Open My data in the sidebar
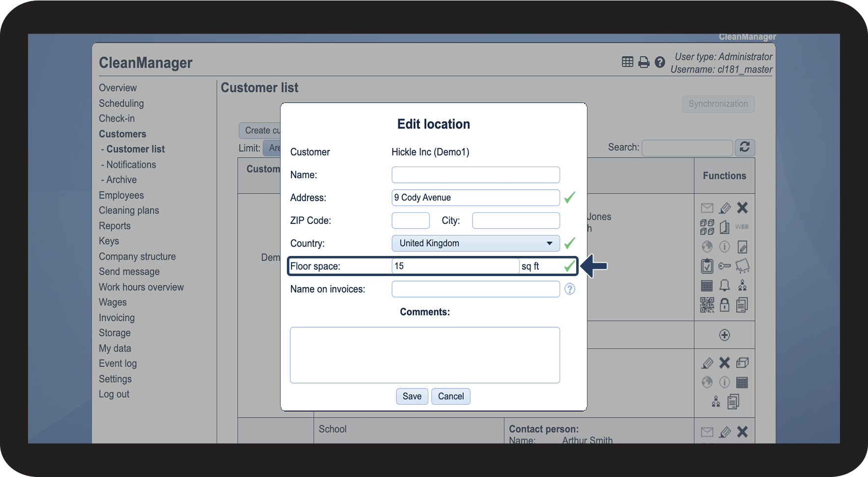The height and width of the screenshot is (477, 868). 115,348
